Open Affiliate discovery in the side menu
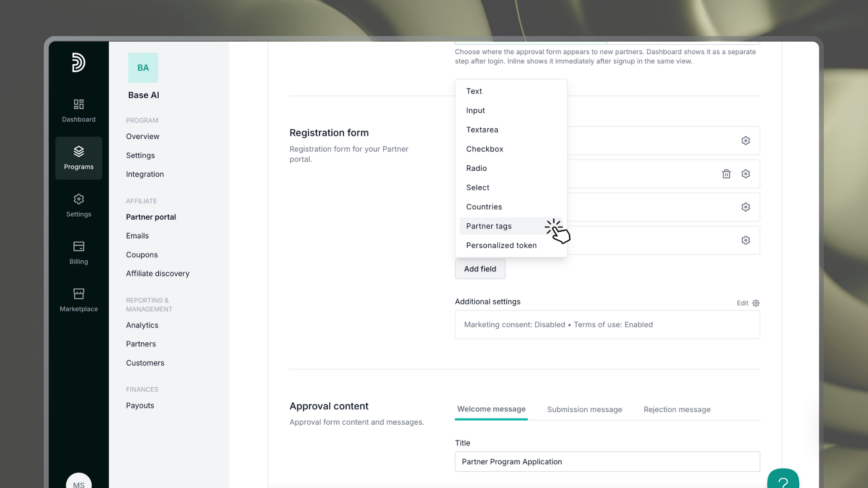 coord(158,273)
